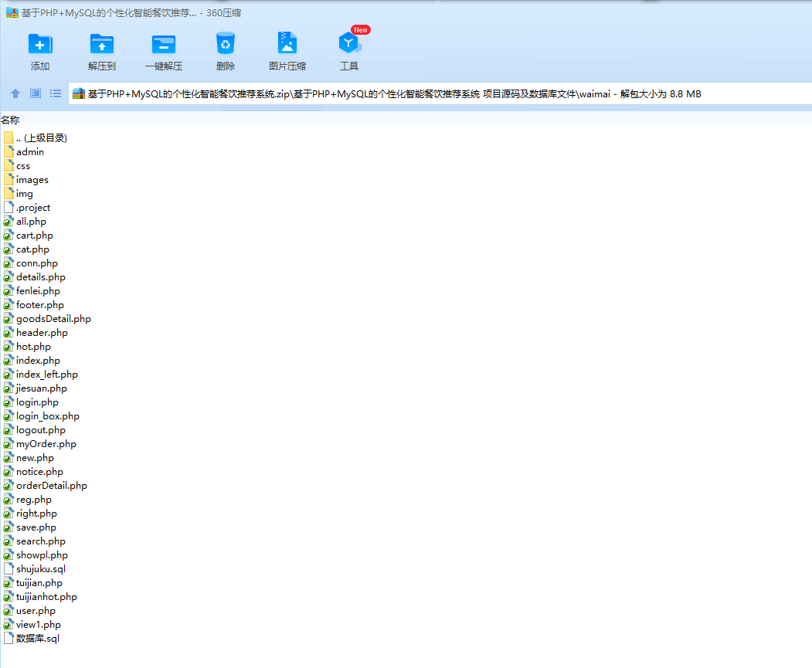The image size is (812, 668).
Task: Select the .project file
Action: pyautogui.click(x=27, y=208)
